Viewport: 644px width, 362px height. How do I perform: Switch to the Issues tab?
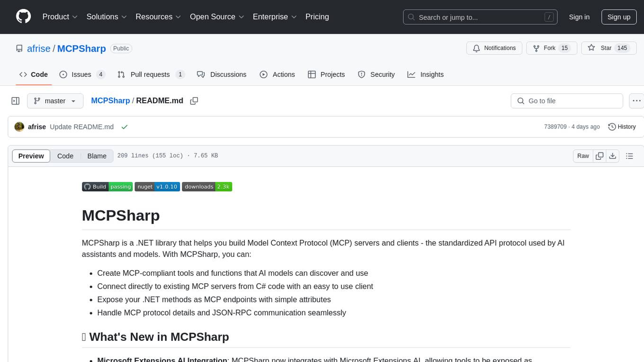pos(82,74)
